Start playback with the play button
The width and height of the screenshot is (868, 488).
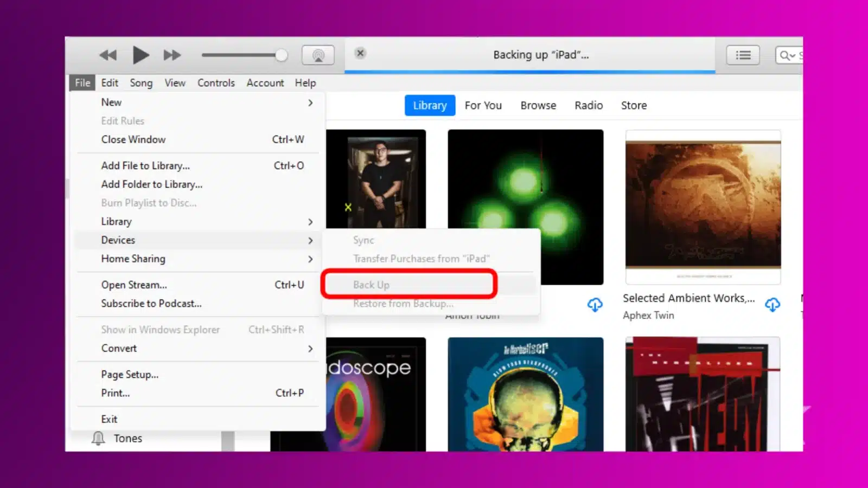141,55
